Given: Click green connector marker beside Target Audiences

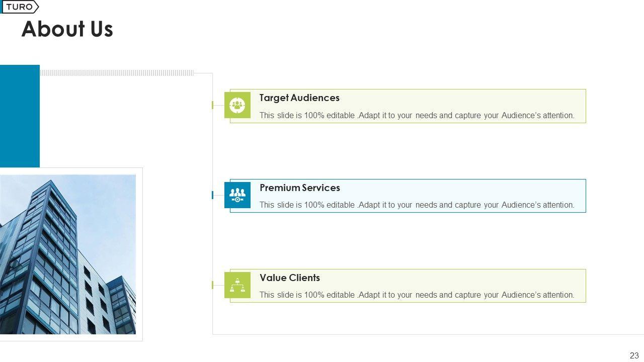Looking at the screenshot, I should click(x=213, y=105).
